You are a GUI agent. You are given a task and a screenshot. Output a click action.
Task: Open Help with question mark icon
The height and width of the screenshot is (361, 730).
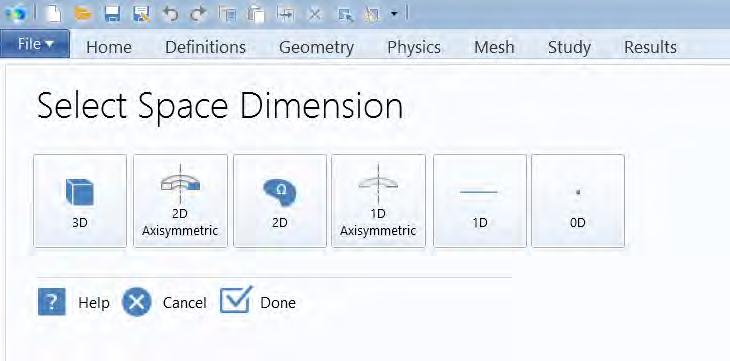(x=52, y=302)
